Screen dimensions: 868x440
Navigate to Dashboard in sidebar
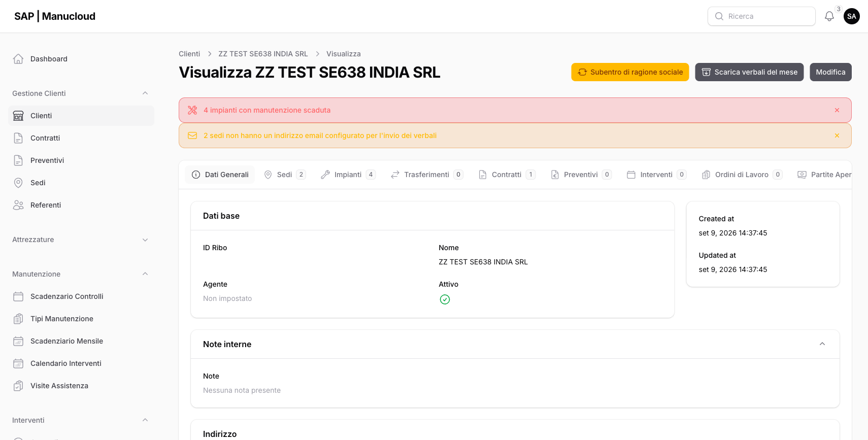[81, 59]
